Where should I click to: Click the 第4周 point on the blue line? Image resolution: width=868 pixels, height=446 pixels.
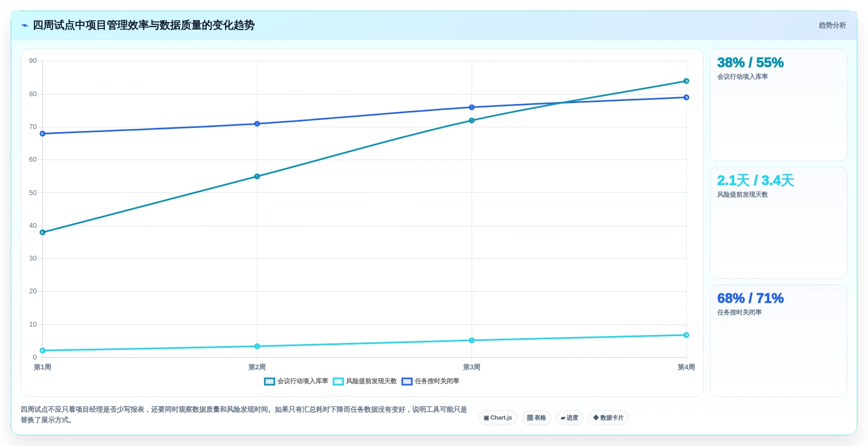coord(686,97)
